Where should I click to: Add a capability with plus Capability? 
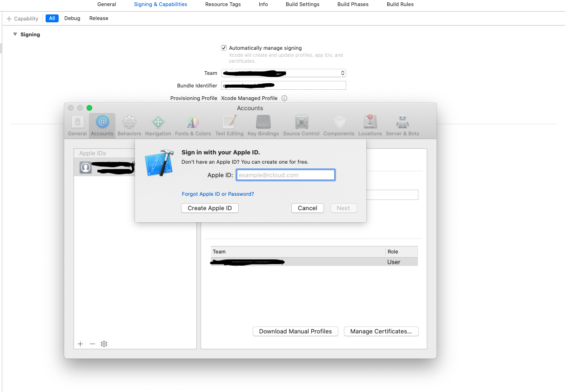pyautogui.click(x=22, y=19)
